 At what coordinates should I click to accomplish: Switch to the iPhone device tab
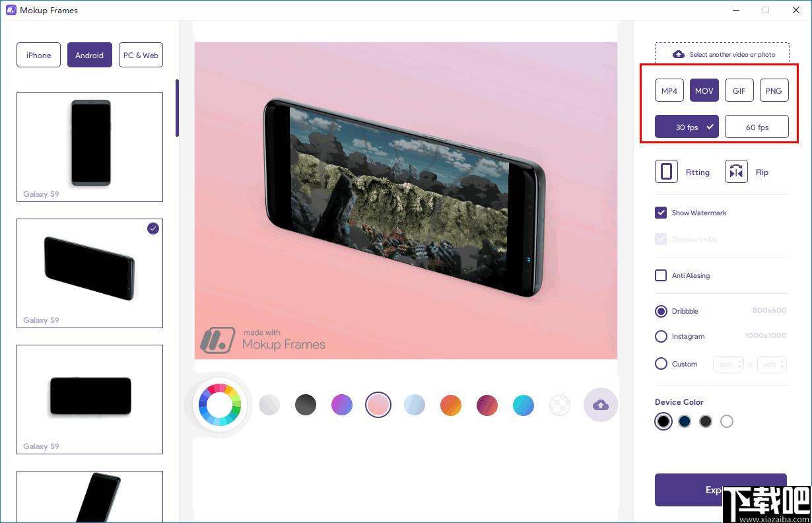click(x=38, y=55)
